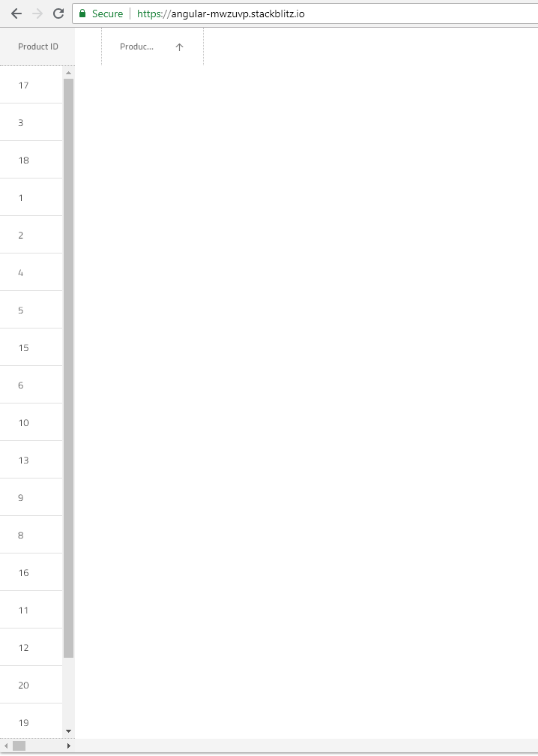Viewport: 538px width, 756px height.
Task: Click the browser back arrow
Action: pos(16,13)
